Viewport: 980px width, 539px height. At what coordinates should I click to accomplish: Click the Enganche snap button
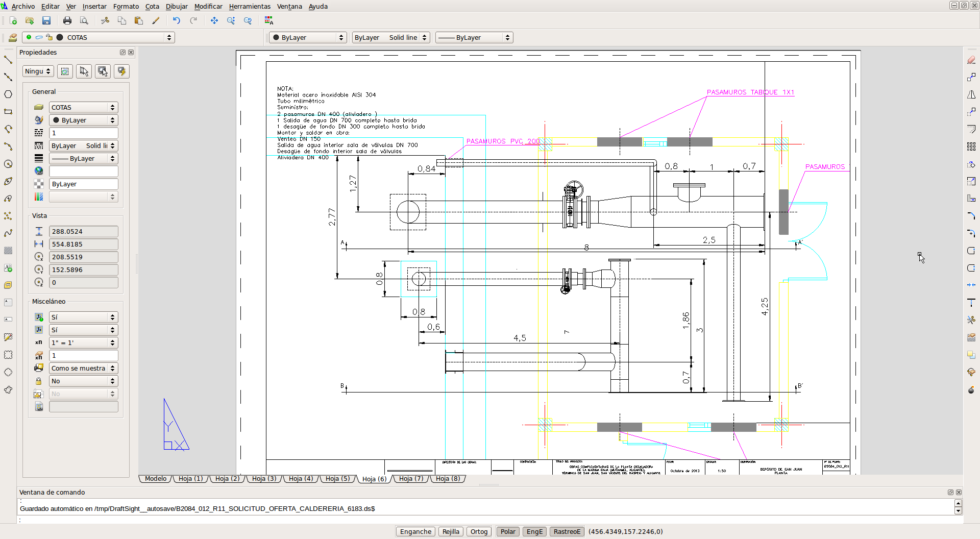click(x=415, y=531)
